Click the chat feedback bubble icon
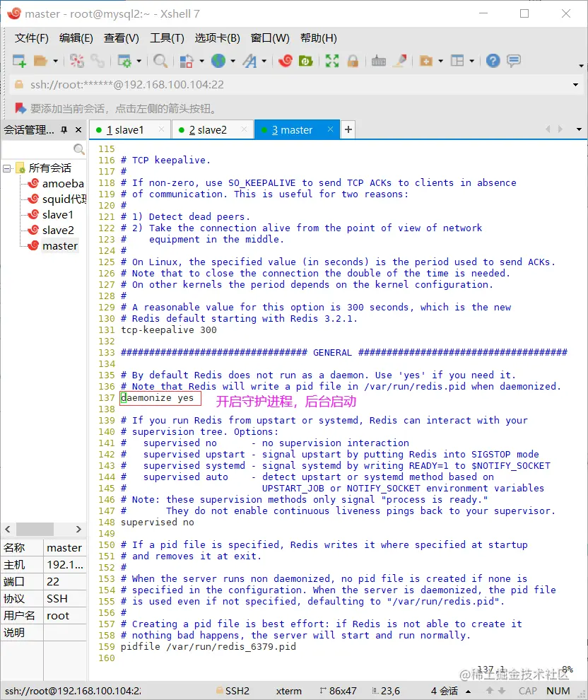588x700 pixels. point(514,61)
